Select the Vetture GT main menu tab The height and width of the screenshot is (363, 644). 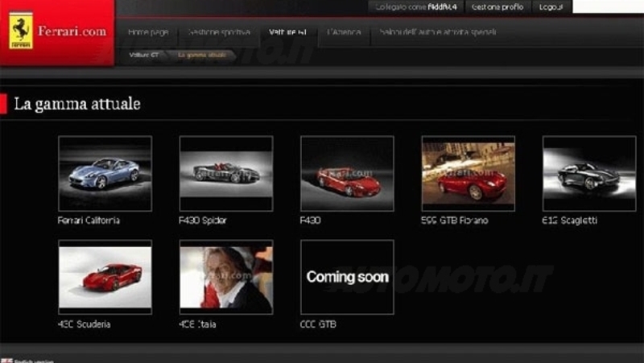(x=287, y=32)
